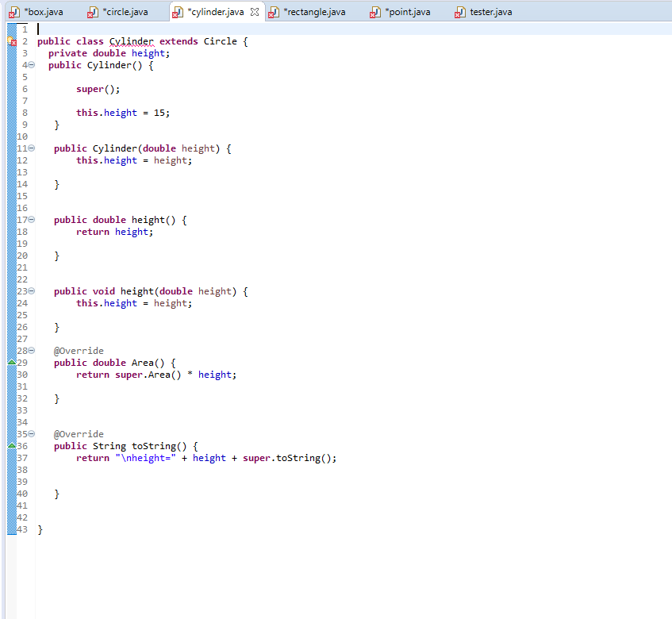Image resolution: width=672 pixels, height=619 pixels.
Task: Collapse the Cylinder(double height) constructor fold
Action: click(x=29, y=148)
